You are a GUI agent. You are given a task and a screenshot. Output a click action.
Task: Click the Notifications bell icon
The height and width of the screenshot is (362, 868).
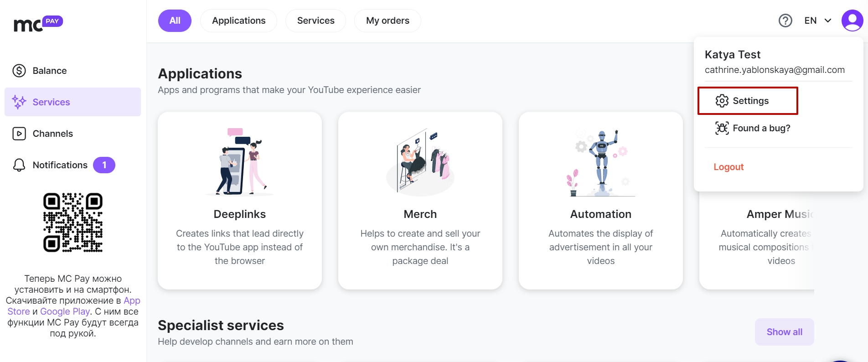pos(19,165)
